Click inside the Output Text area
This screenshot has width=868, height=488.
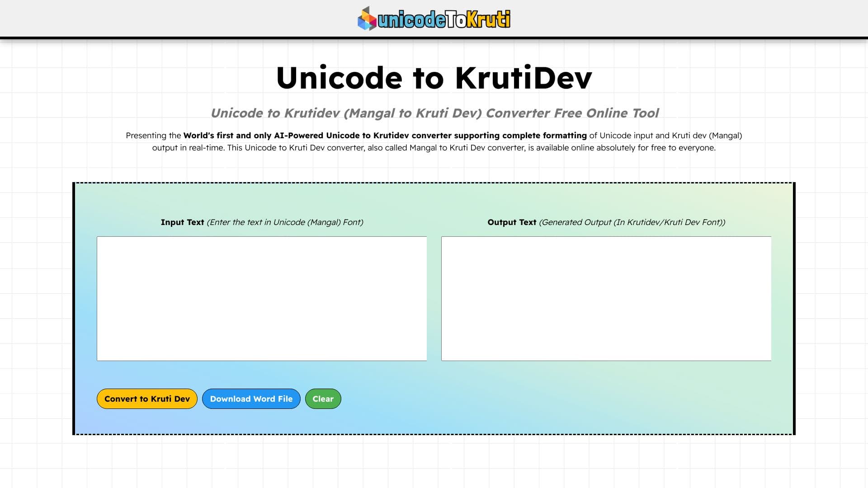(x=606, y=298)
